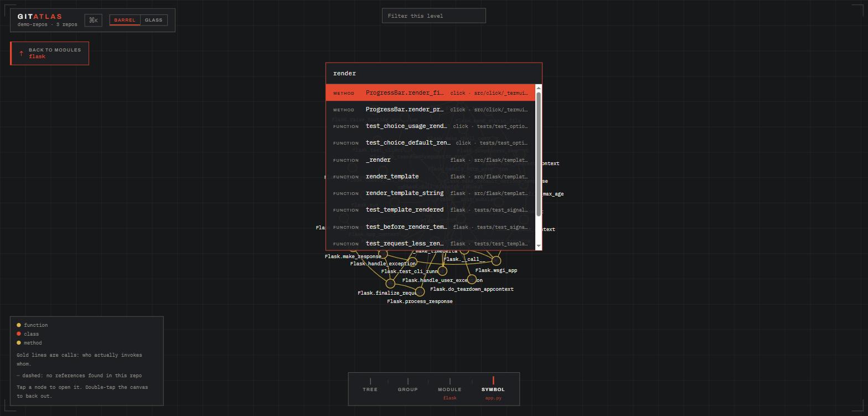This screenshot has width=868, height=416.
Task: Click the results scrollbar up arrow
Action: pyautogui.click(x=539, y=88)
